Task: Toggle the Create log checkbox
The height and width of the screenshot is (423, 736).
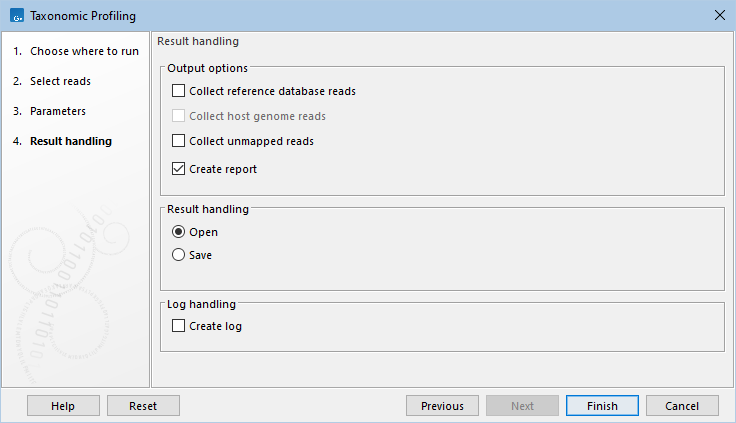Action: pyautogui.click(x=179, y=326)
